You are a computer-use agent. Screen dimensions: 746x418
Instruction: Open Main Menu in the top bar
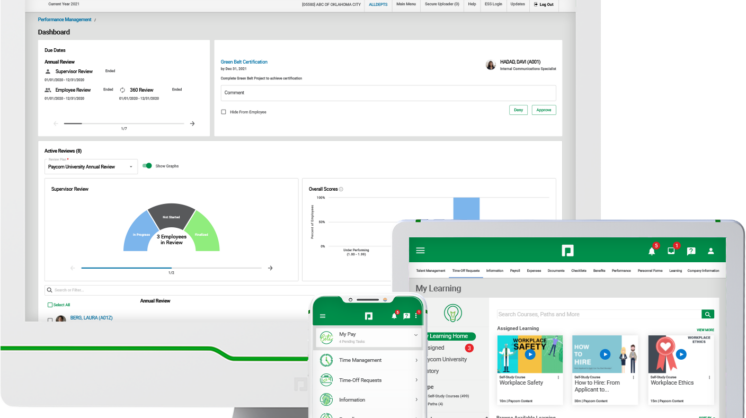(406, 4)
